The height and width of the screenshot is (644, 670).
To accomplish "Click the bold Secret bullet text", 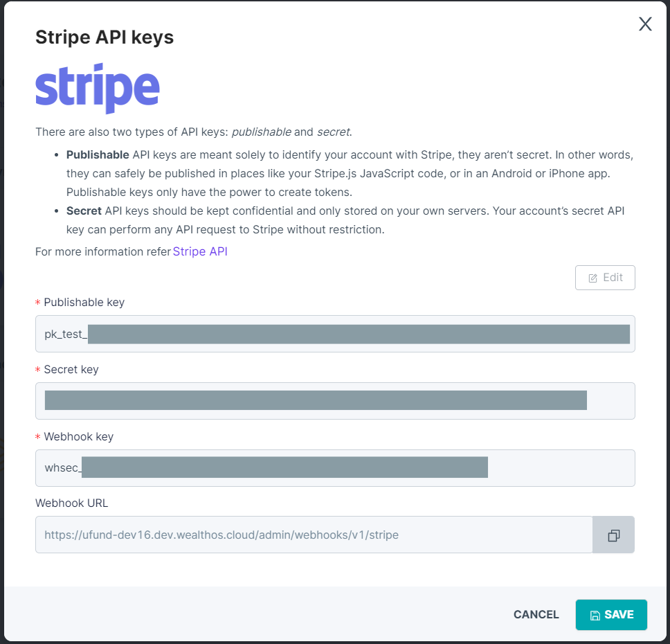I will point(84,211).
